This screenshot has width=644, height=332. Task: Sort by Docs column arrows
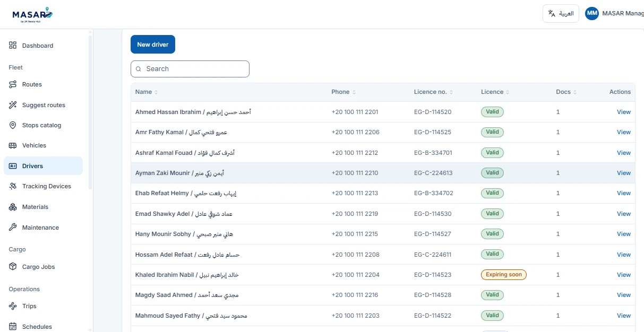(575, 92)
